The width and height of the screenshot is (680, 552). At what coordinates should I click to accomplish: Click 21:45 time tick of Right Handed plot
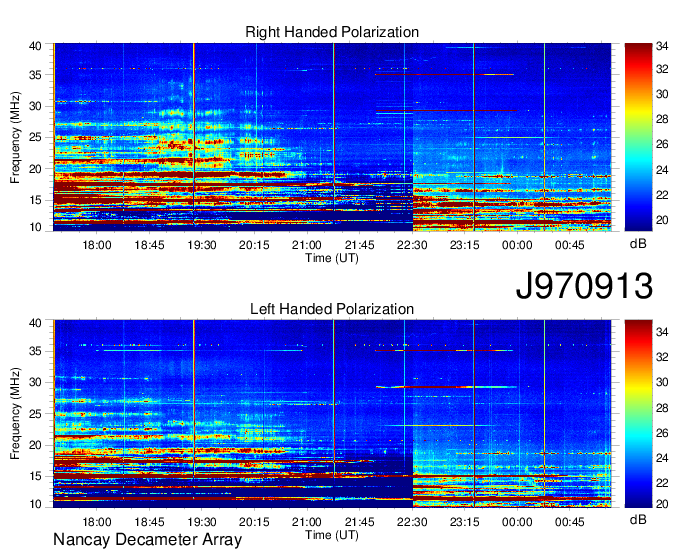[x=360, y=245]
